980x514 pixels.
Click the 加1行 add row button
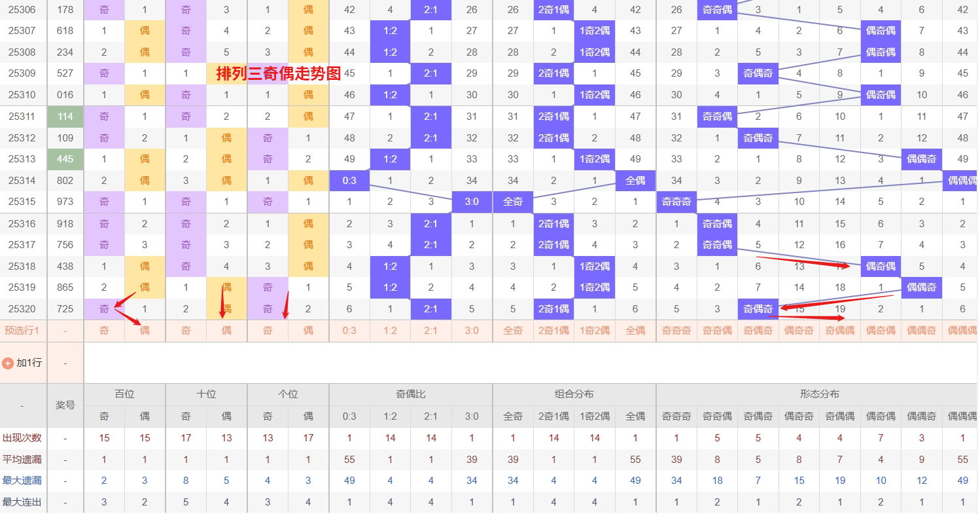coord(23,362)
